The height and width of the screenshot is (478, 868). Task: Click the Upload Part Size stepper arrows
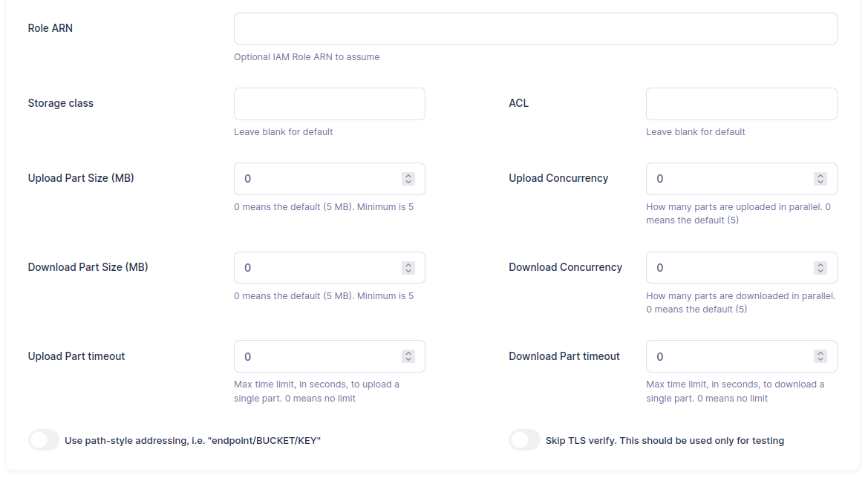pyautogui.click(x=408, y=179)
